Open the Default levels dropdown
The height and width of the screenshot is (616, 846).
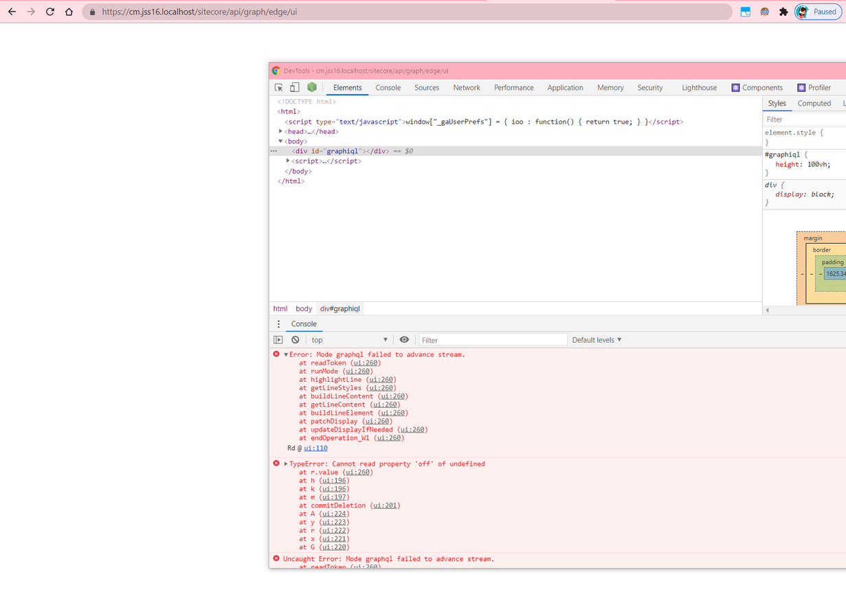(x=597, y=340)
